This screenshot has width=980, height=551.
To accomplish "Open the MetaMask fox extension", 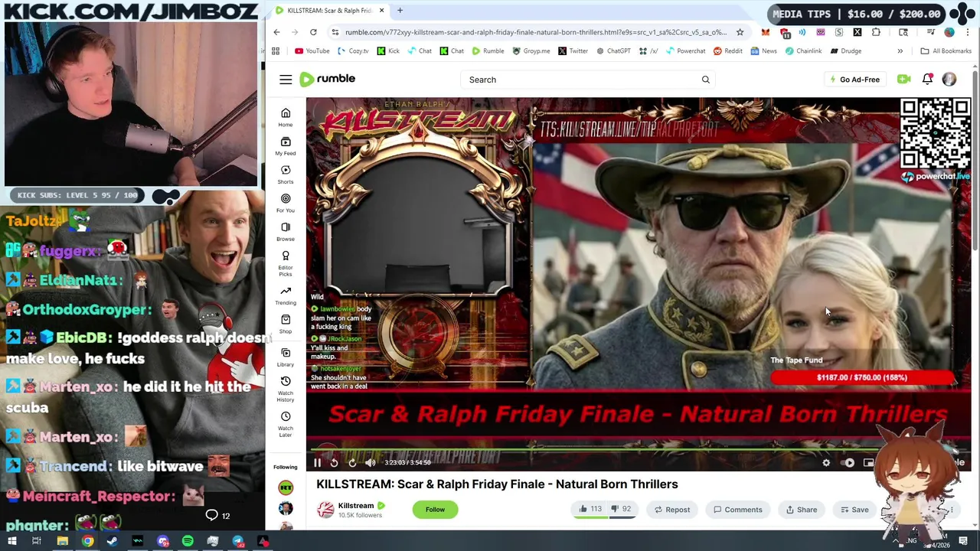I will 766,32.
